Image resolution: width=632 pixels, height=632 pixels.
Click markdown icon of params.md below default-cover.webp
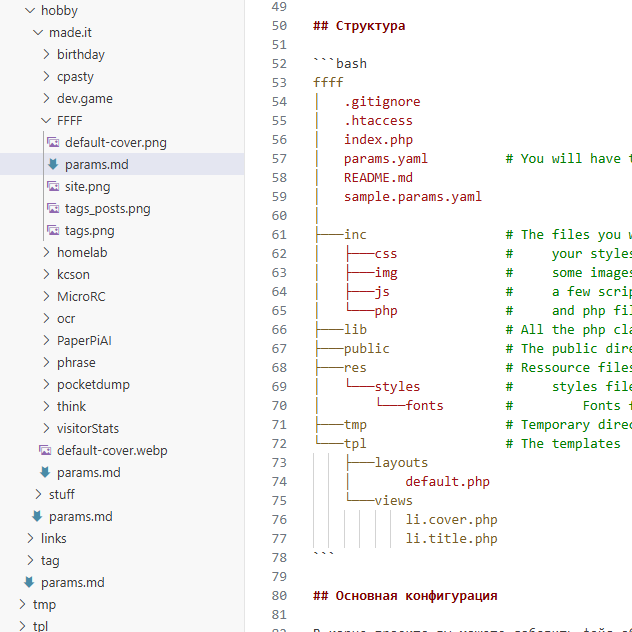pyautogui.click(x=45, y=472)
